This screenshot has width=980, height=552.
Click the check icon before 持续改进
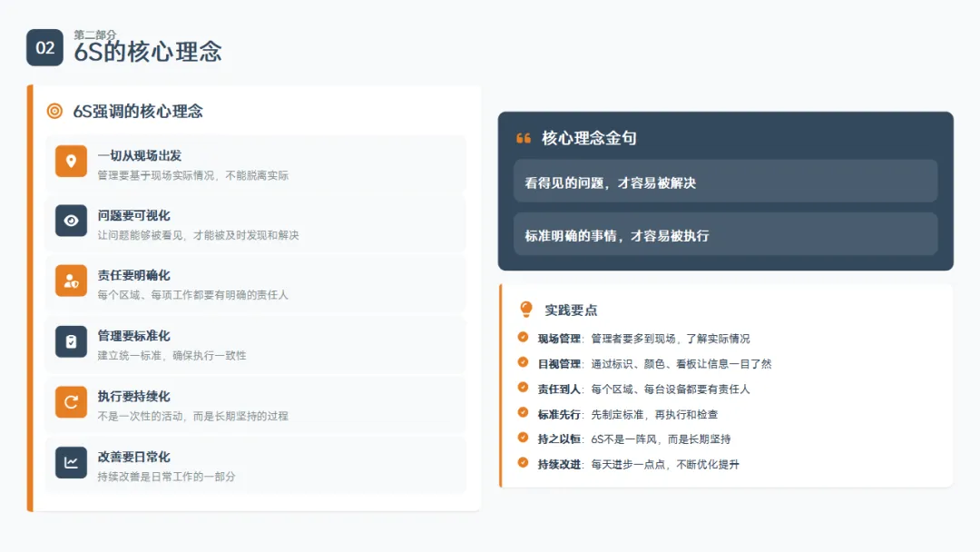point(524,463)
